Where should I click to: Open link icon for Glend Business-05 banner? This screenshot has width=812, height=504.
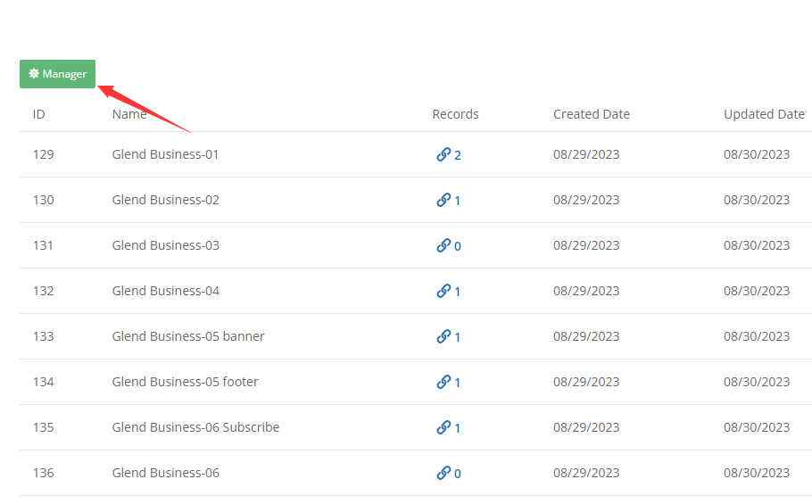click(x=443, y=336)
